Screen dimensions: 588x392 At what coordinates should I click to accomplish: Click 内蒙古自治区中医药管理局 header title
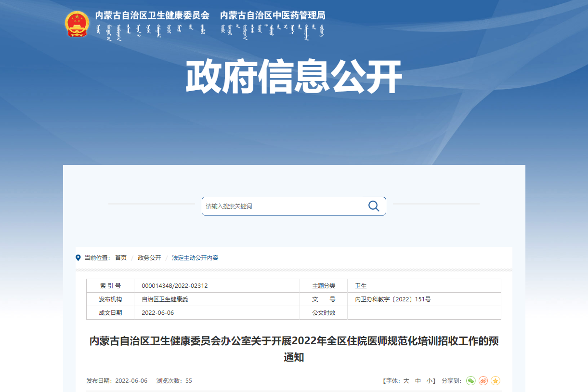(273, 15)
